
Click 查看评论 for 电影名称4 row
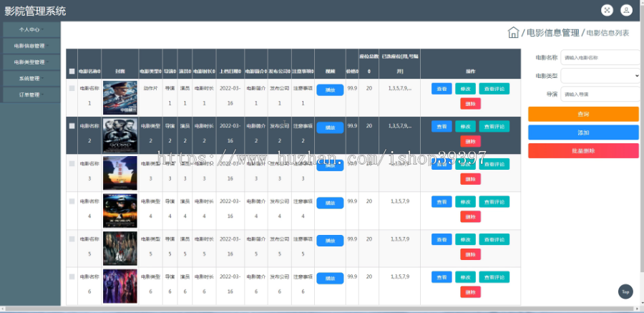point(494,201)
